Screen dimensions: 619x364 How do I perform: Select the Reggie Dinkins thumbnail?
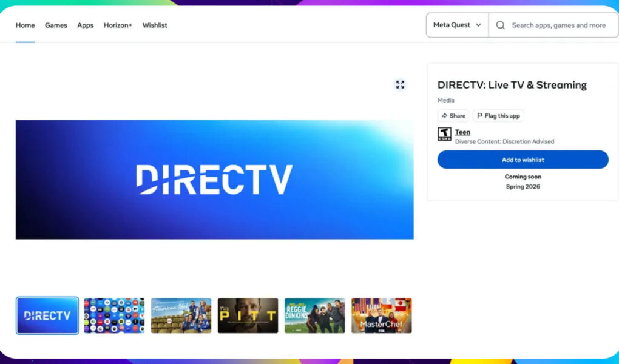tap(314, 315)
